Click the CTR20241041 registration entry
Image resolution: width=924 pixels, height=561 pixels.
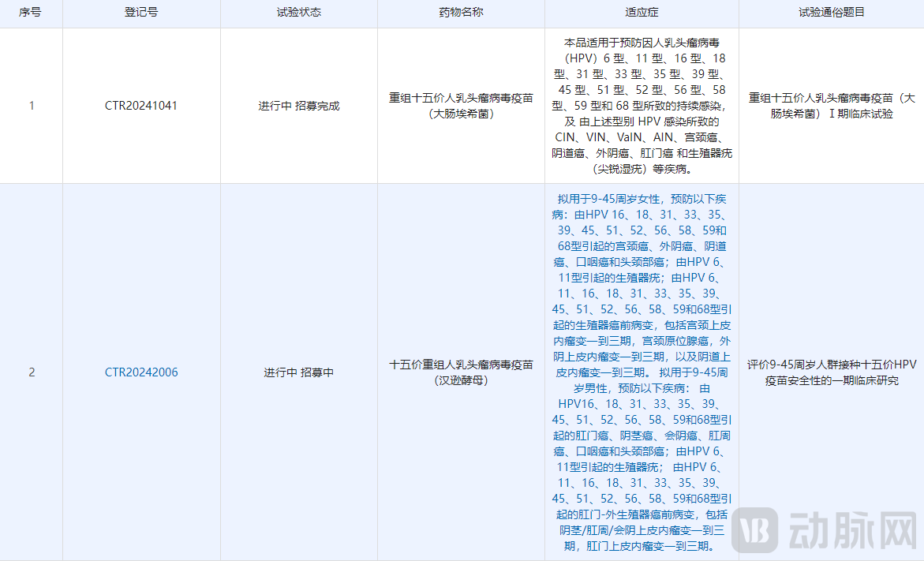140,106
